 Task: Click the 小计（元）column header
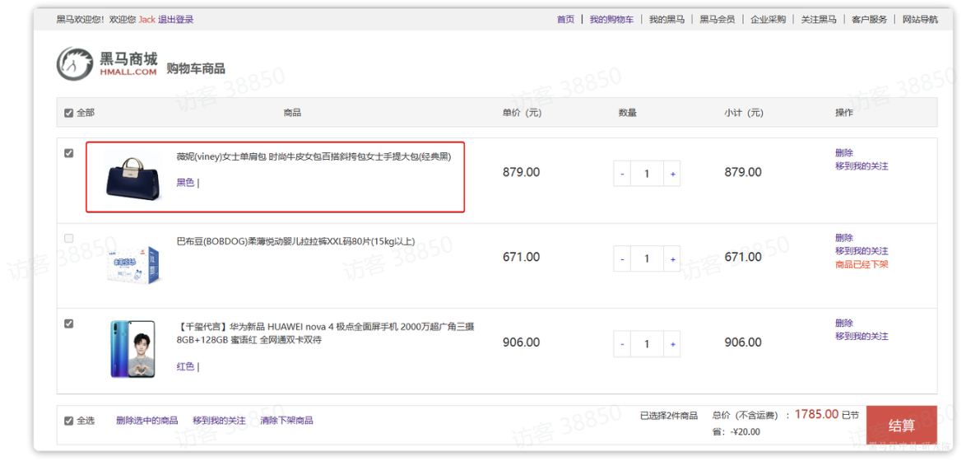744,114
